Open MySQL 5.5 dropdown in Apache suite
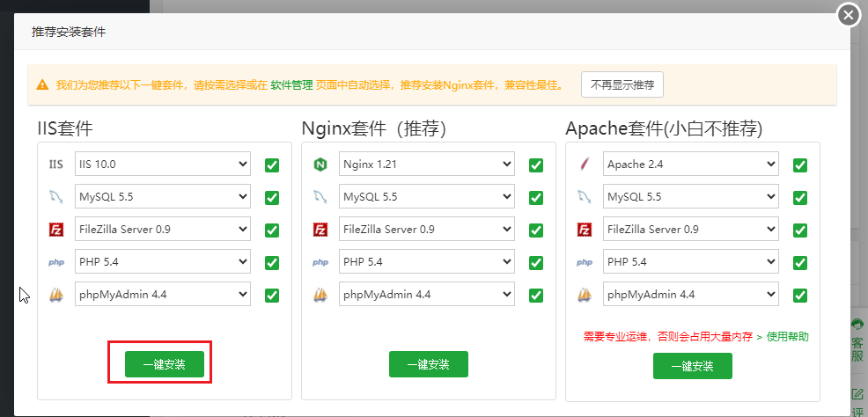The width and height of the screenshot is (868, 417). point(691,196)
